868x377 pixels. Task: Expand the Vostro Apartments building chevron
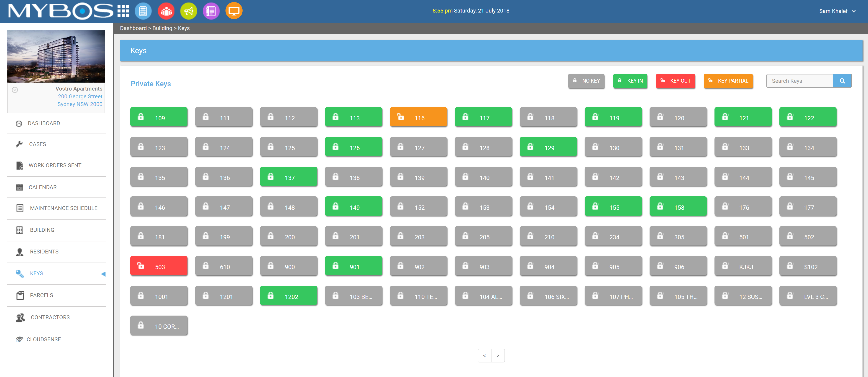(15, 90)
